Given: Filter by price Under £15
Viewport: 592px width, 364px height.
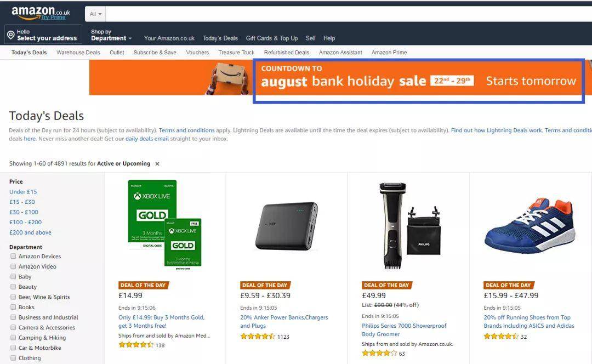Looking at the screenshot, I should (x=23, y=192).
